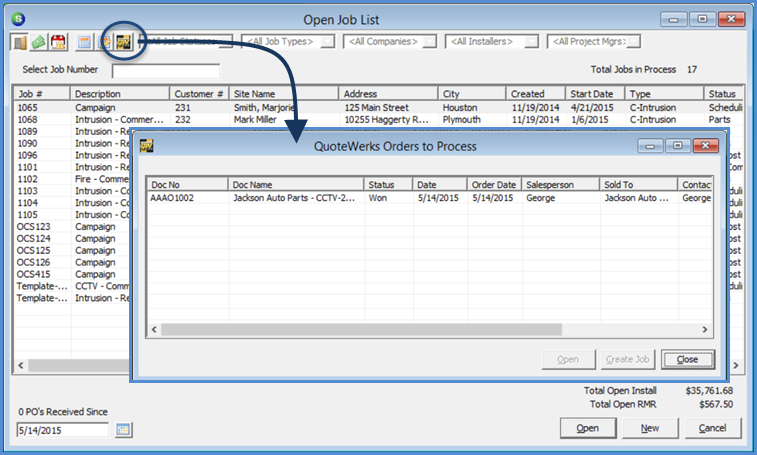The image size is (757, 455).
Task: Select job OCS126 row
Action: 72,262
